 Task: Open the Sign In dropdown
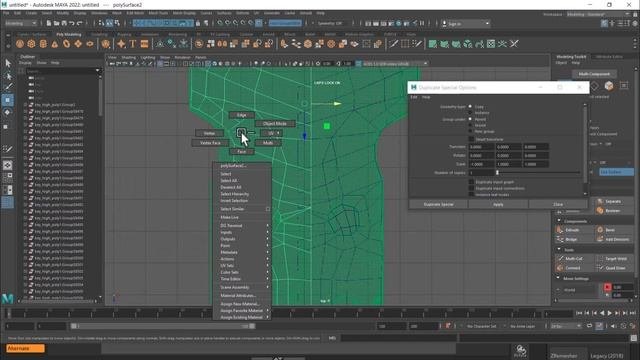(x=466, y=24)
